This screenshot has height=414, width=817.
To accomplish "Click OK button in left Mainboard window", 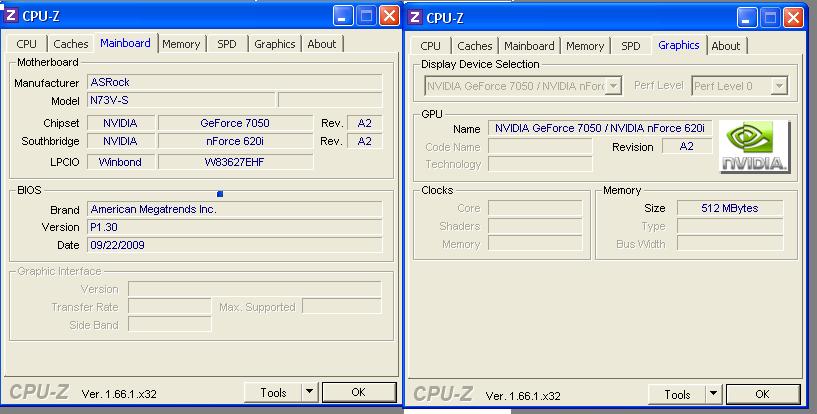I will click(x=359, y=392).
